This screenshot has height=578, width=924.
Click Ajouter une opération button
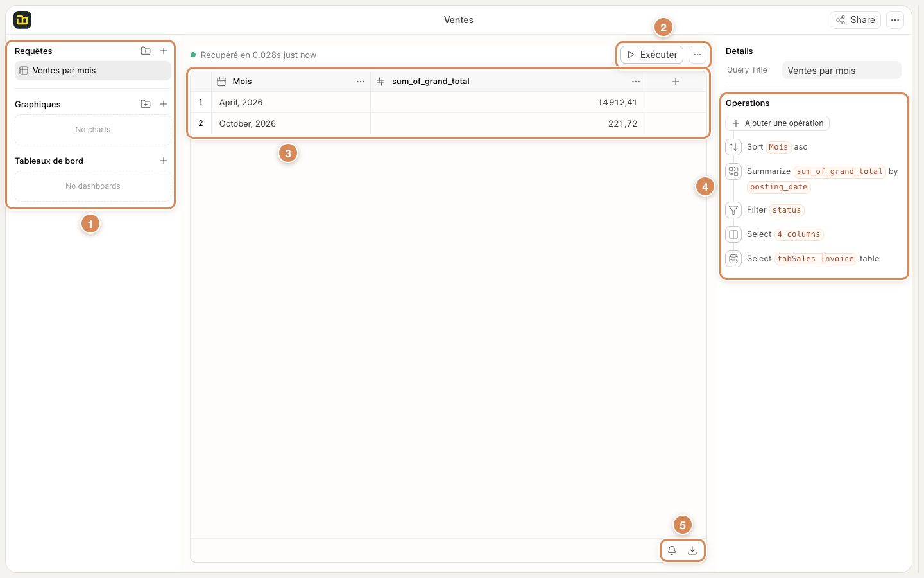tap(777, 123)
